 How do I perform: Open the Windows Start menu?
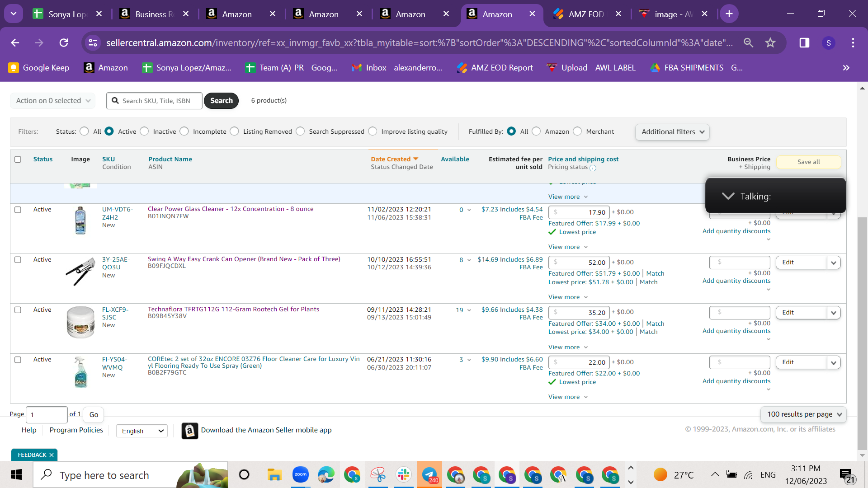click(x=16, y=475)
